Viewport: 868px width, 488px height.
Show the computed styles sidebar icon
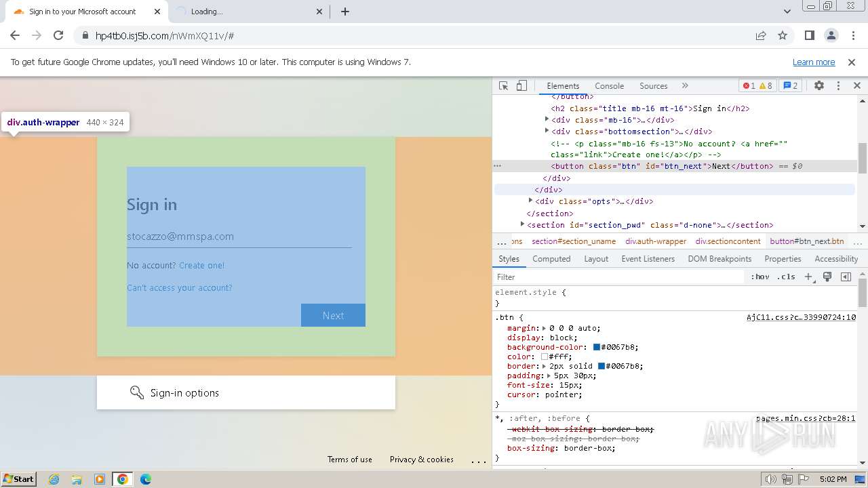click(x=846, y=277)
